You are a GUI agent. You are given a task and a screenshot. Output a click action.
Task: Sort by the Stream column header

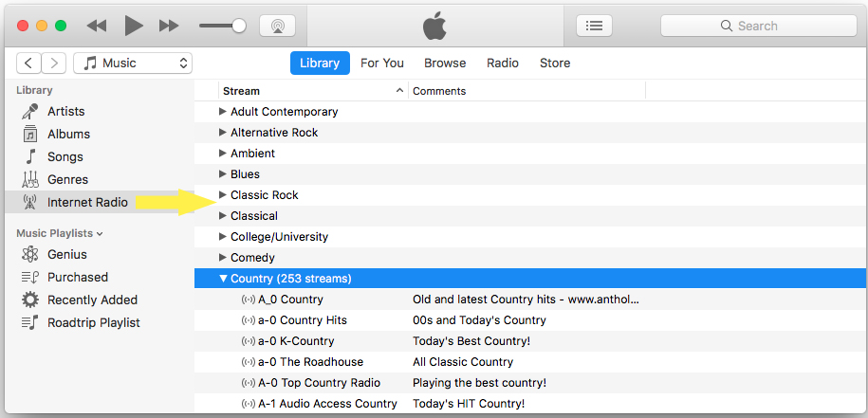pos(313,91)
